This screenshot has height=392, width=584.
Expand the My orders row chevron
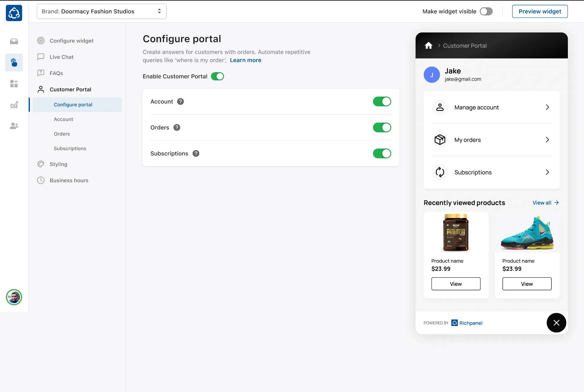pos(547,140)
